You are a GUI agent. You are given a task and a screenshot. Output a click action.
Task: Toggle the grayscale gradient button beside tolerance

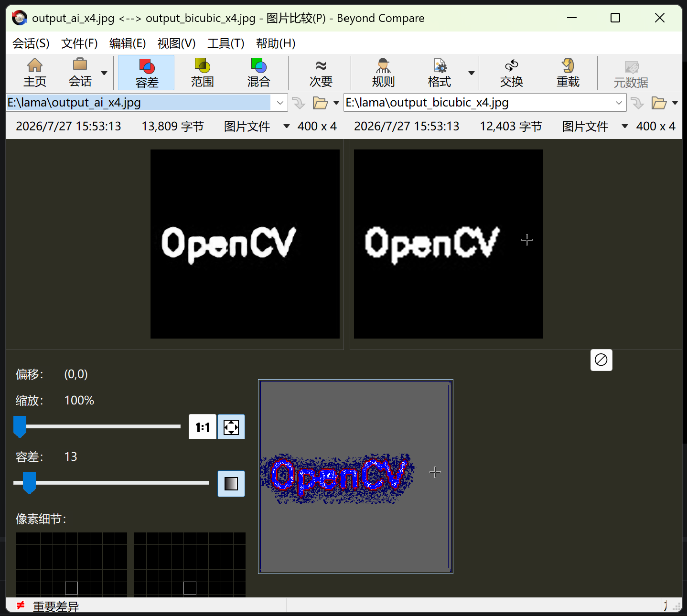pyautogui.click(x=231, y=484)
